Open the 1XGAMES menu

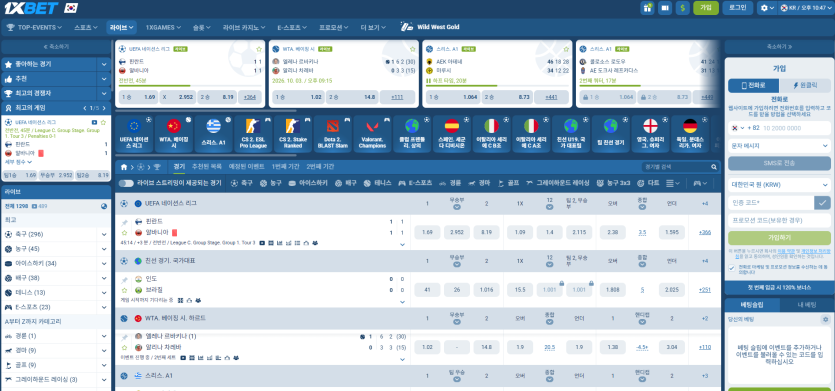[163, 27]
